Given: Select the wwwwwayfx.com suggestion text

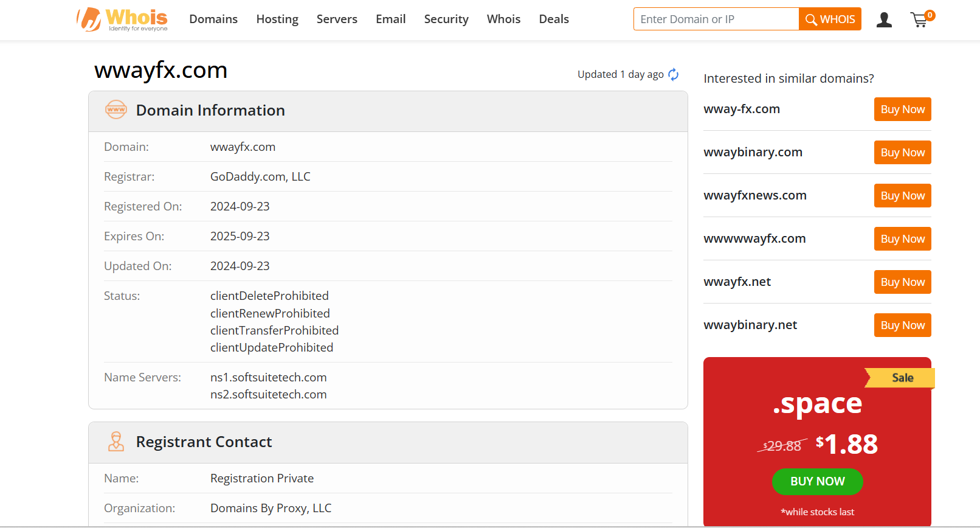Looking at the screenshot, I should (754, 239).
